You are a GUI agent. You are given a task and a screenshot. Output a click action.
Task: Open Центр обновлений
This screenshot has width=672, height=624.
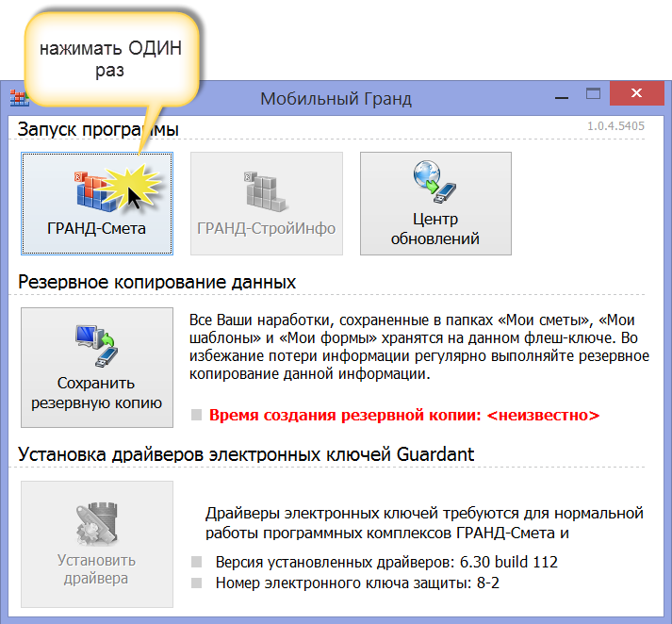tap(435, 204)
